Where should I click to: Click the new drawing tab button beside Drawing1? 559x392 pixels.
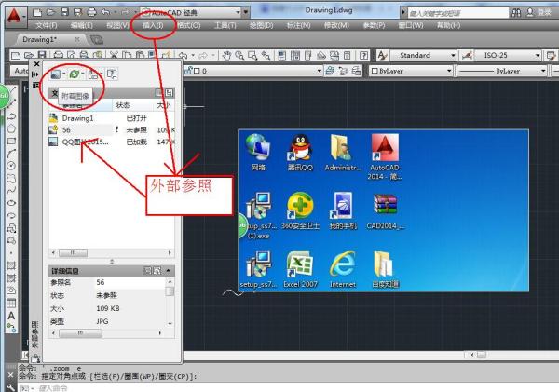[96, 39]
